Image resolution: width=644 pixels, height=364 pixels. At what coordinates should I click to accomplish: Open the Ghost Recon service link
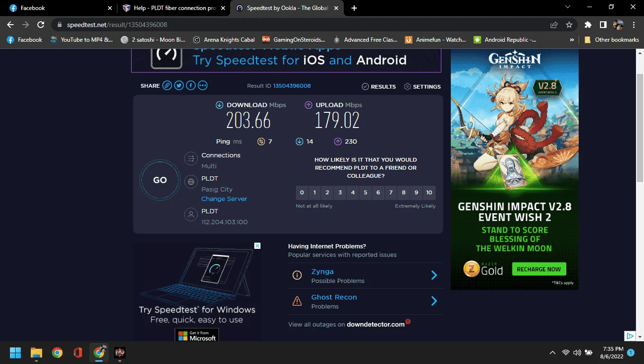[x=334, y=297]
